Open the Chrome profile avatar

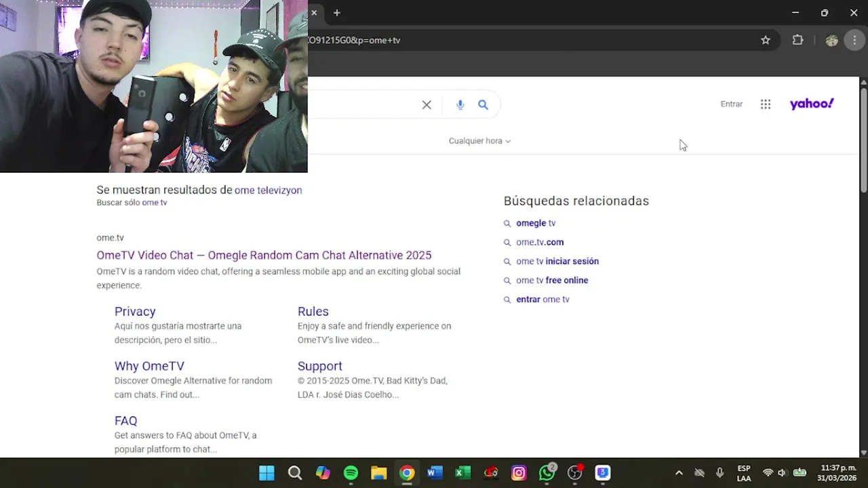coord(831,40)
